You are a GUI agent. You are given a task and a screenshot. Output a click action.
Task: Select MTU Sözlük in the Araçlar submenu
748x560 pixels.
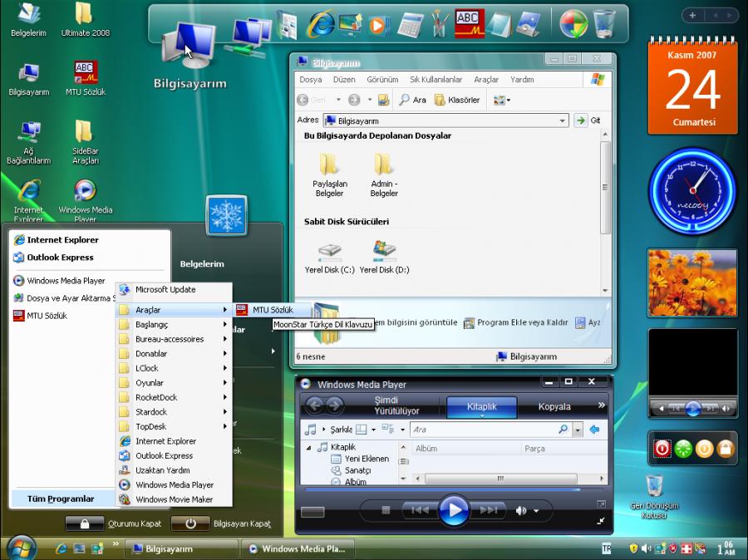273,310
